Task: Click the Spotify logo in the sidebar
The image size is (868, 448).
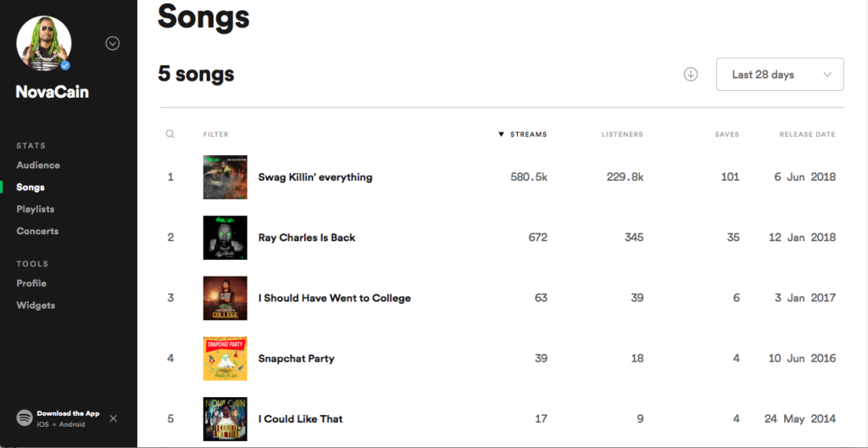Action: pyautogui.click(x=25, y=417)
